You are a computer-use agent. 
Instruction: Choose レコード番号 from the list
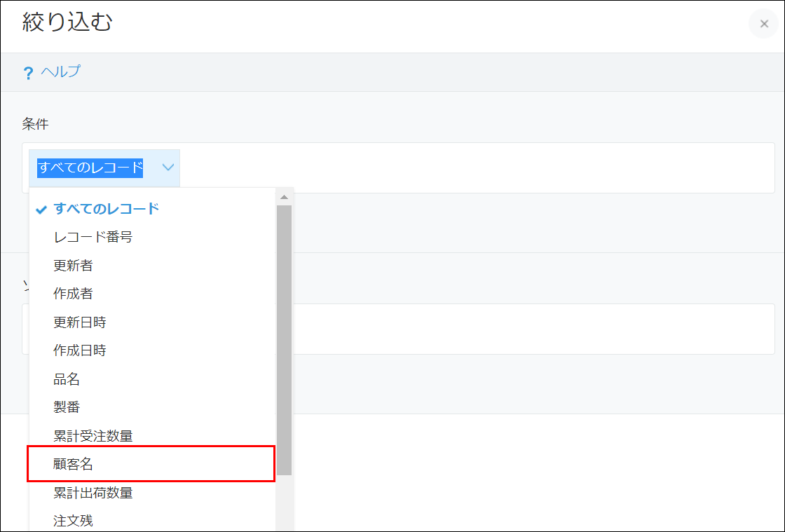[93, 237]
